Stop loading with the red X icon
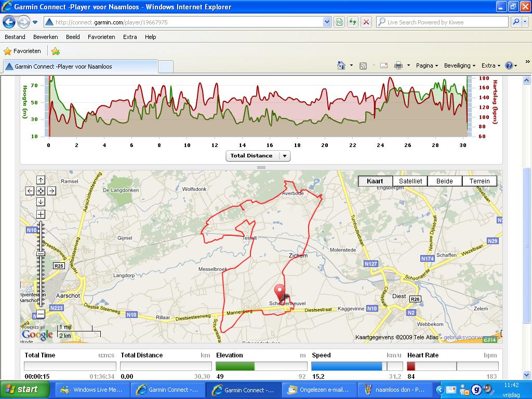 (366, 22)
